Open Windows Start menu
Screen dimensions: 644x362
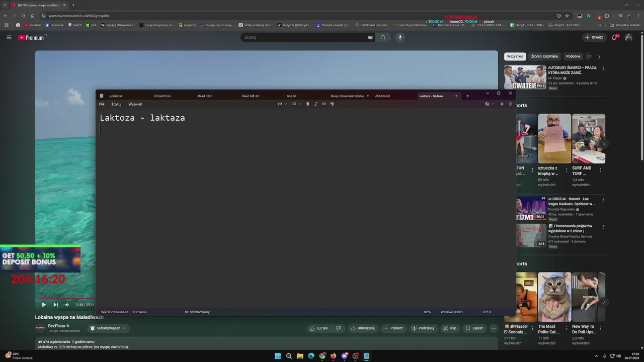278,356
